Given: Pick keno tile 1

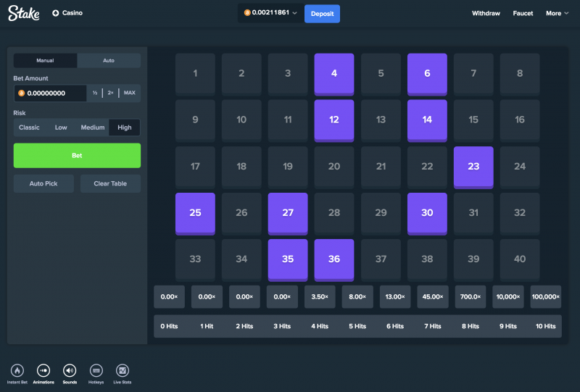Looking at the screenshot, I should click(195, 75).
